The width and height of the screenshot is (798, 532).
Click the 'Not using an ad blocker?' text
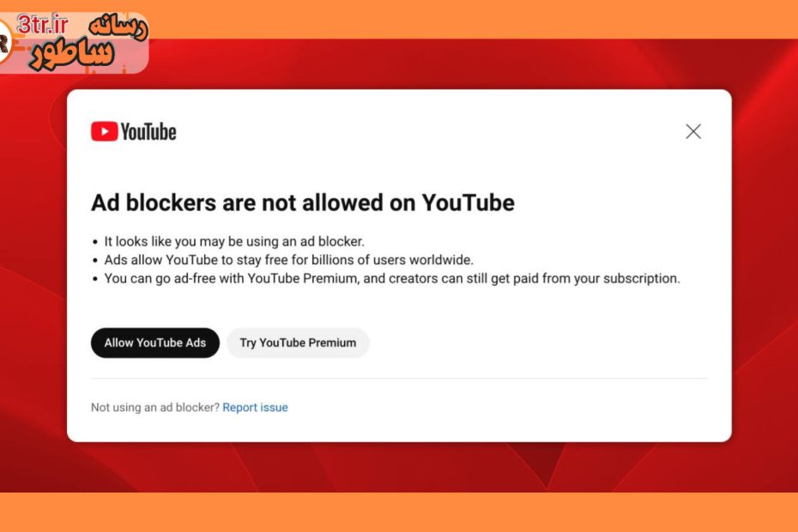pyautogui.click(x=155, y=408)
